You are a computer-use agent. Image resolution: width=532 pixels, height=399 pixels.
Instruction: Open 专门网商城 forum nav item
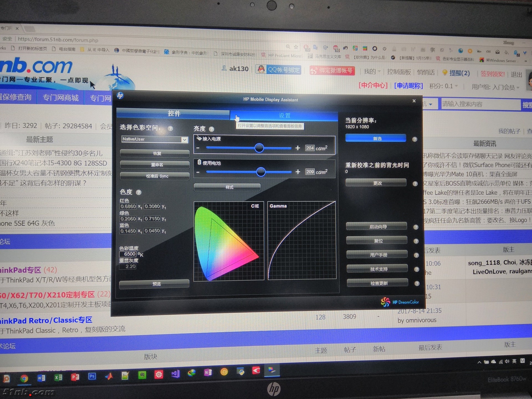(x=60, y=98)
